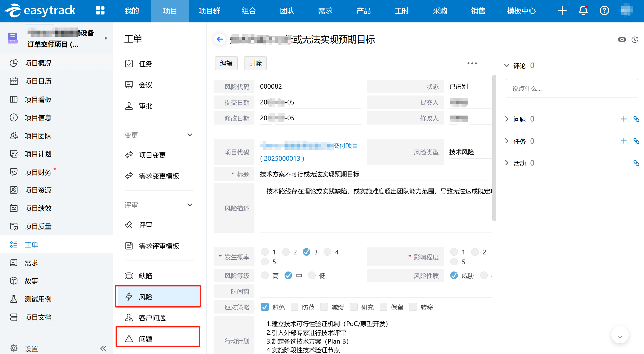Select probability radio option 4

coord(327,252)
